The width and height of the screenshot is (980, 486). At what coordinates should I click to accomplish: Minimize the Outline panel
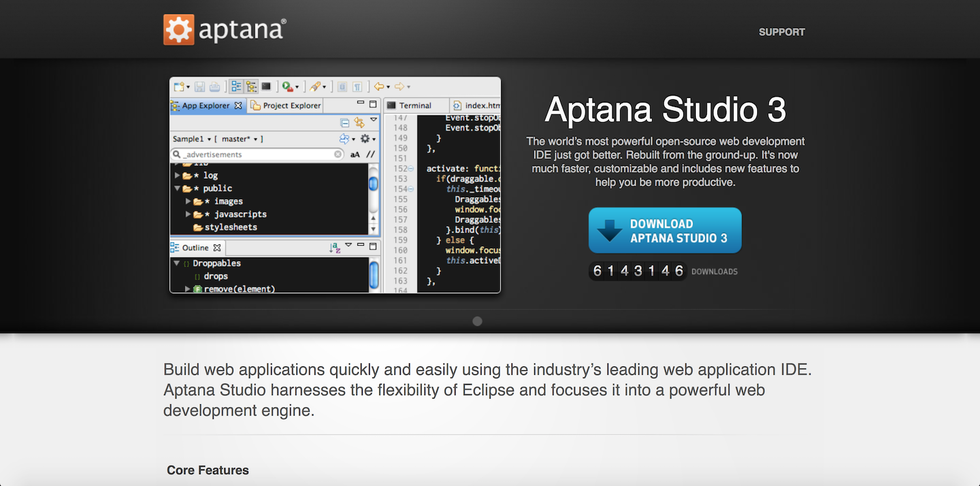pos(361,244)
